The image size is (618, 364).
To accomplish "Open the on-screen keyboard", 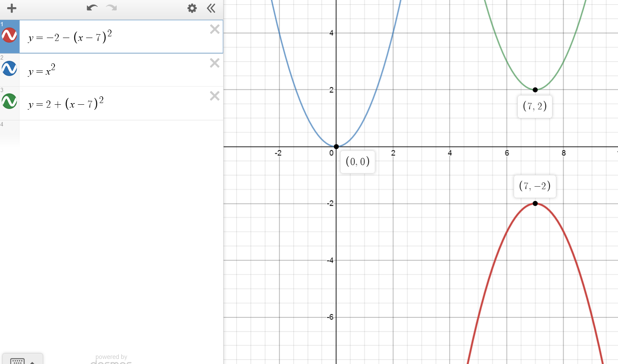I will coord(17,361).
